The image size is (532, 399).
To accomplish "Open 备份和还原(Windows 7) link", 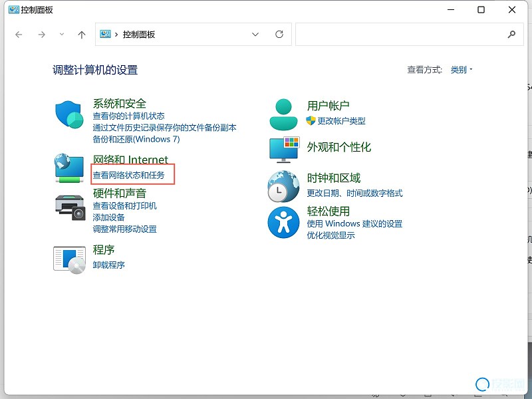I will point(136,139).
